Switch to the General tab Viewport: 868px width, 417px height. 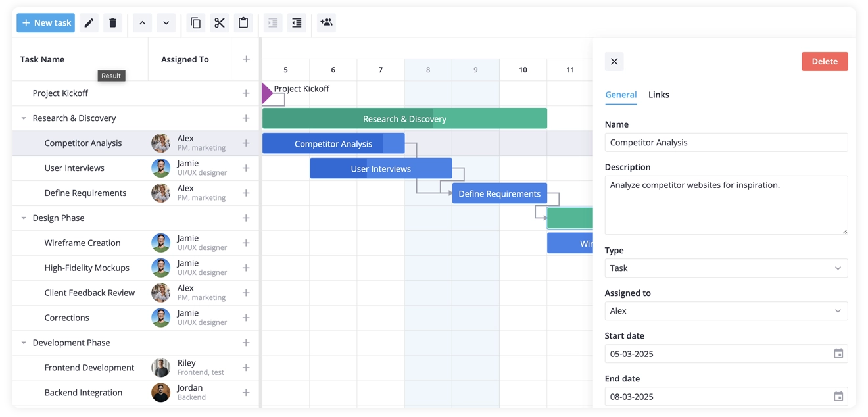point(621,95)
